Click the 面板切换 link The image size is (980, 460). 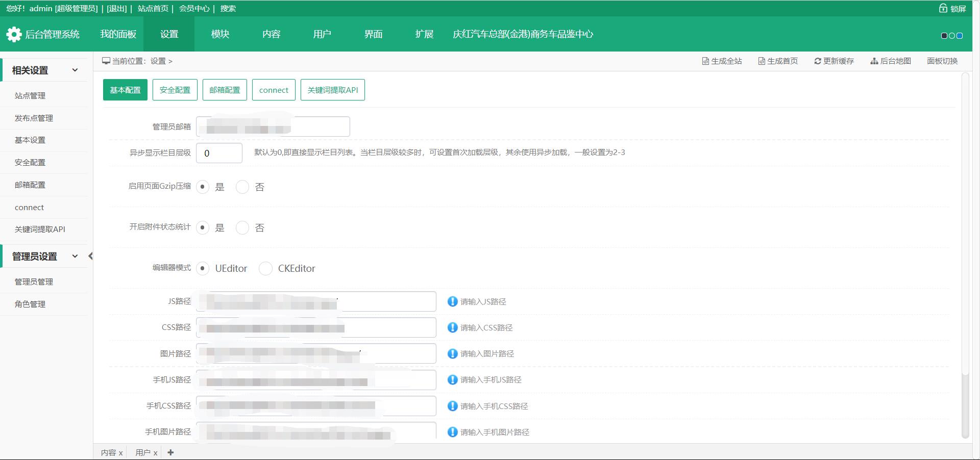tap(942, 61)
